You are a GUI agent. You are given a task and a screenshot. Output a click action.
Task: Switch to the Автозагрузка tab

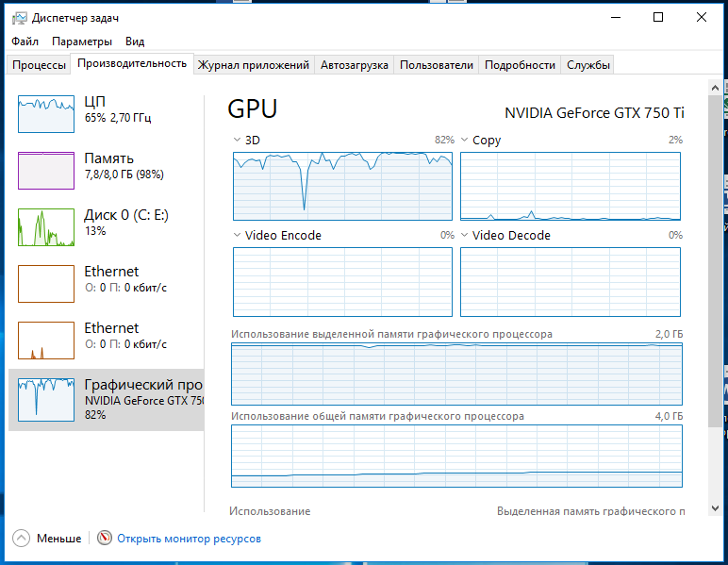point(354,65)
